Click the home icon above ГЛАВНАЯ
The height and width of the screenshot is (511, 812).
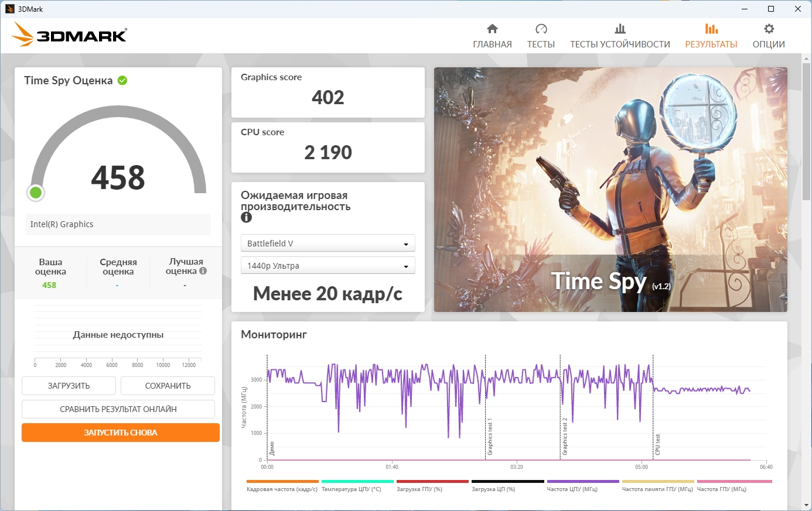492,29
